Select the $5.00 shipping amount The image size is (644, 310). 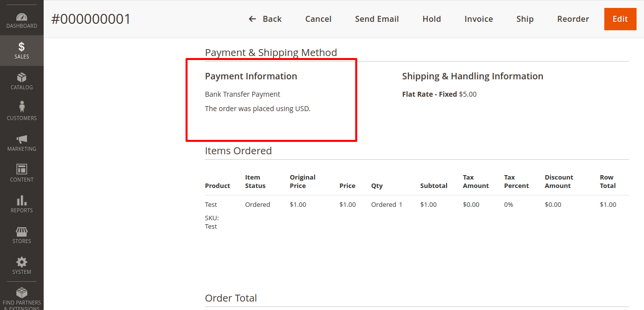coord(468,94)
